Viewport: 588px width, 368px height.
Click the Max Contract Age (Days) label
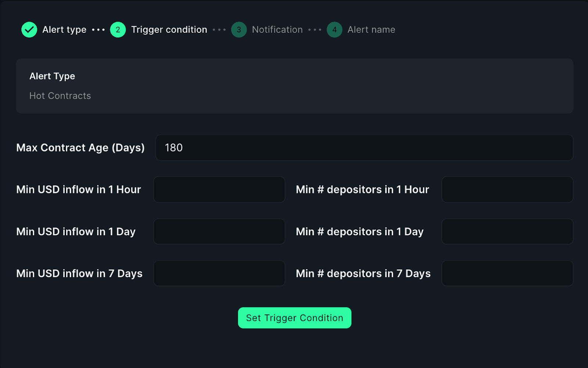pos(80,148)
